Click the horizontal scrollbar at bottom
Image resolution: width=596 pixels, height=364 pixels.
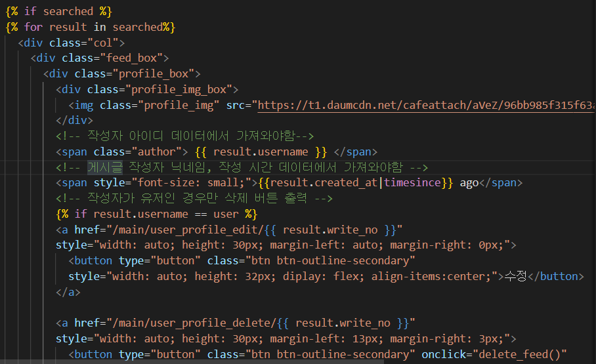click(x=192, y=362)
